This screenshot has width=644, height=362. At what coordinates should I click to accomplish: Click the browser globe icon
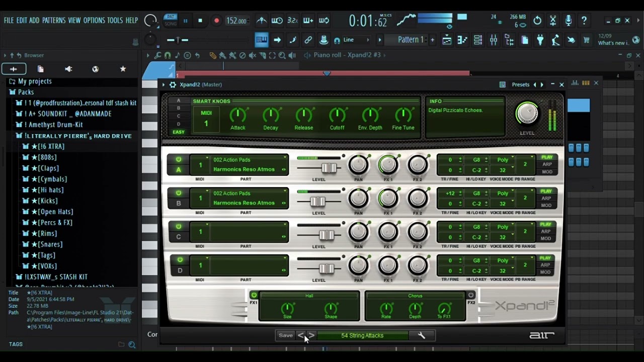[96, 69]
